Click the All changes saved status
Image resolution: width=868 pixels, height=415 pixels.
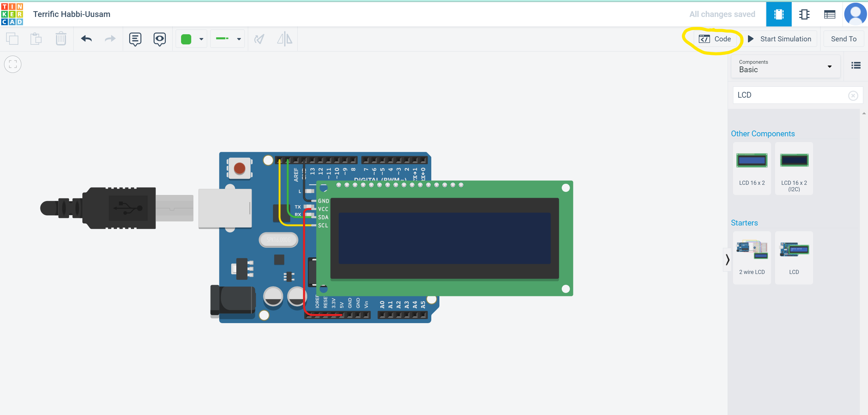pos(722,14)
